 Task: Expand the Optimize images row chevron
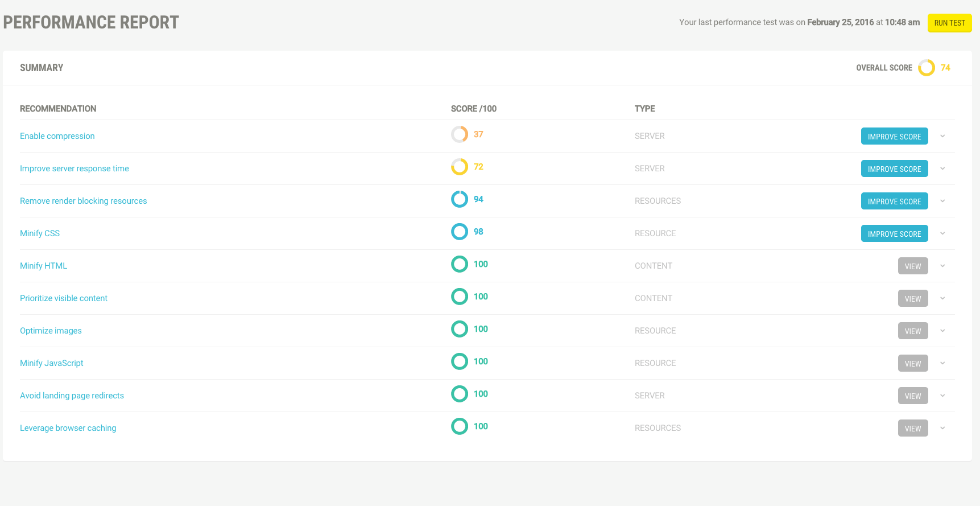pyautogui.click(x=942, y=331)
